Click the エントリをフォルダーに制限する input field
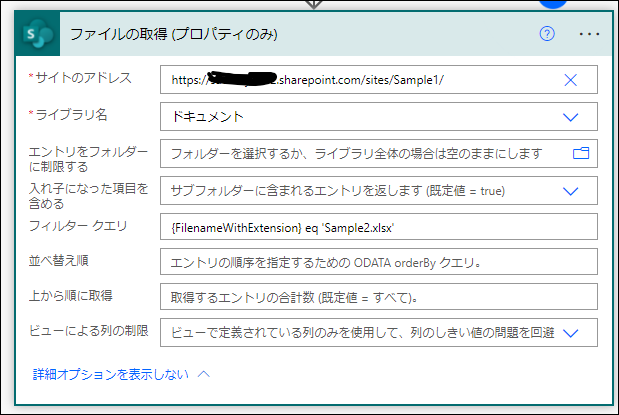Viewport: 619px width, 415px height. [379, 153]
